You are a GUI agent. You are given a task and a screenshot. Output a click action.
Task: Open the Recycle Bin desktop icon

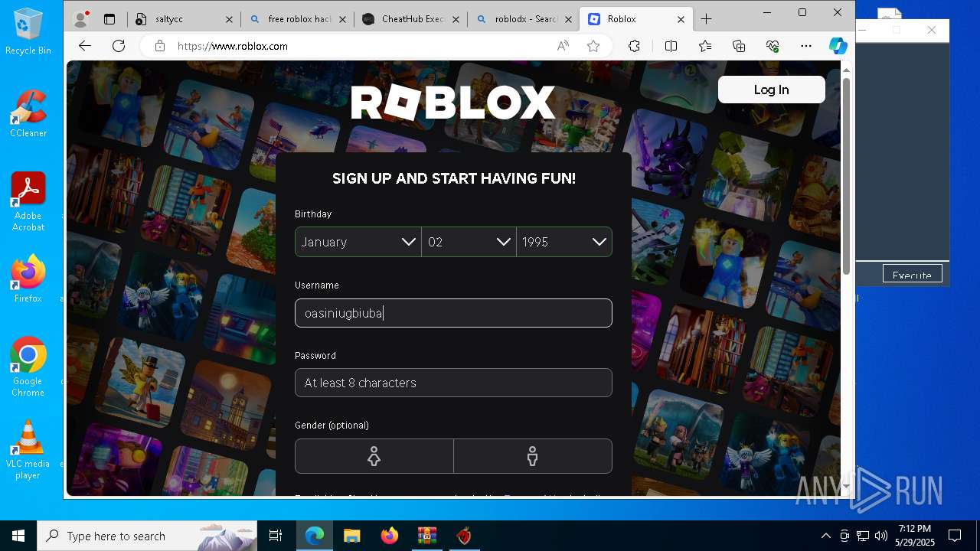pos(28,32)
